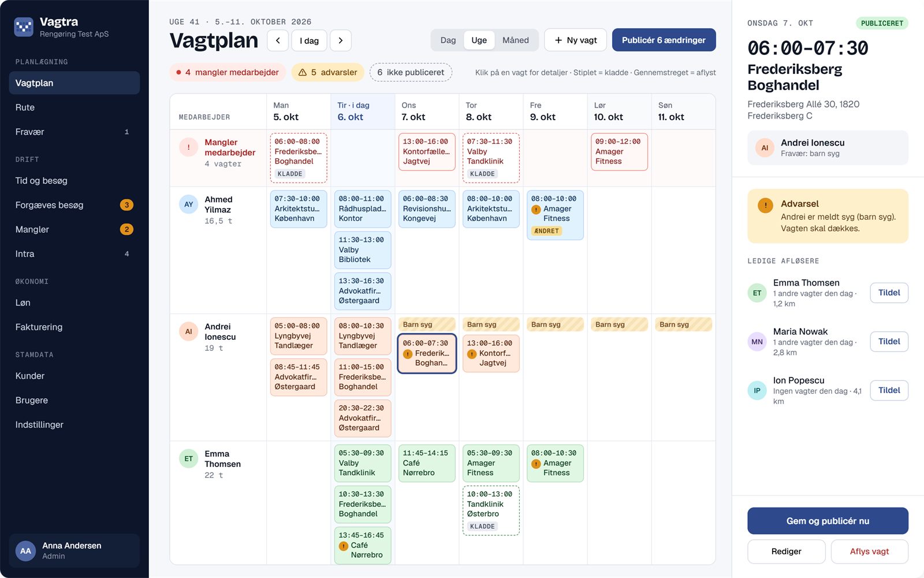Switch view to Måned

click(x=515, y=40)
